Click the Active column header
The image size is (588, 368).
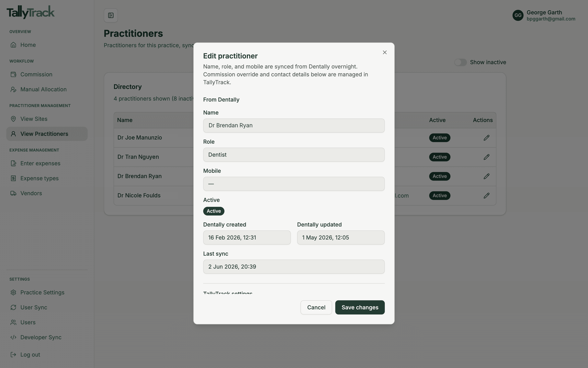(437, 120)
